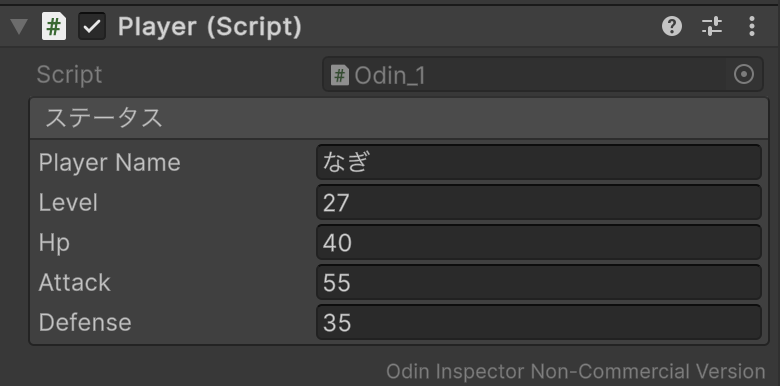Open the component presets sliders icon
Screen dimensions: 780x386
coord(712,26)
